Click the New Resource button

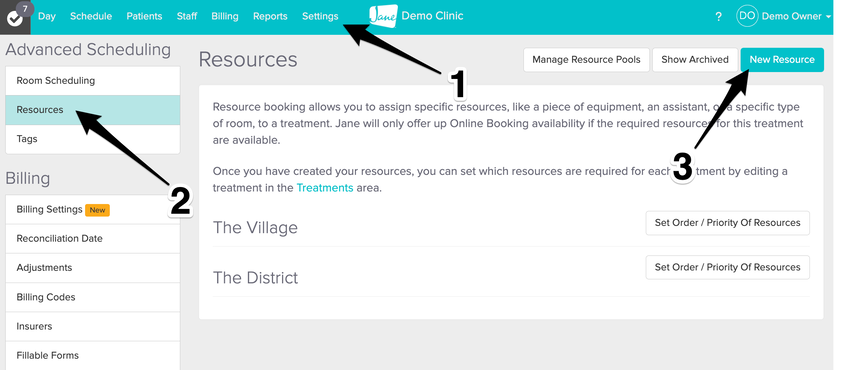coord(782,60)
